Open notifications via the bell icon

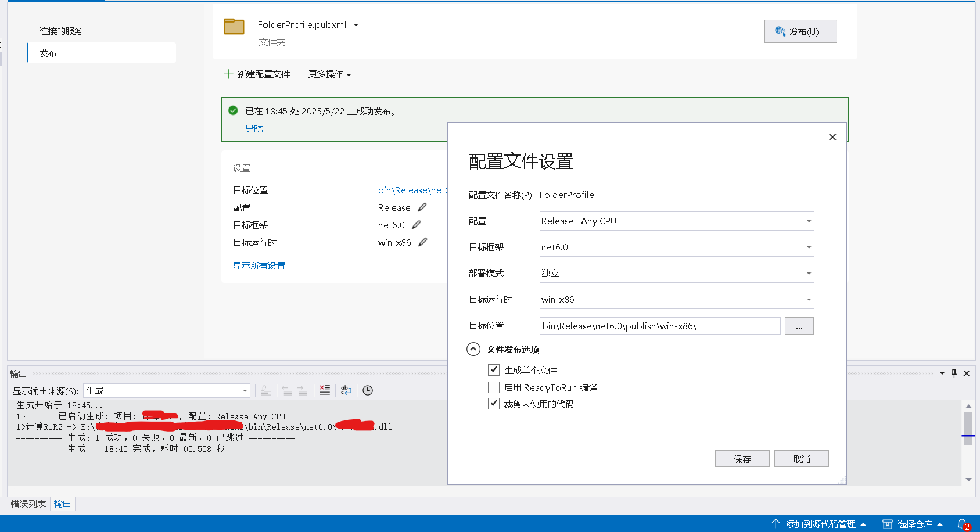click(963, 523)
